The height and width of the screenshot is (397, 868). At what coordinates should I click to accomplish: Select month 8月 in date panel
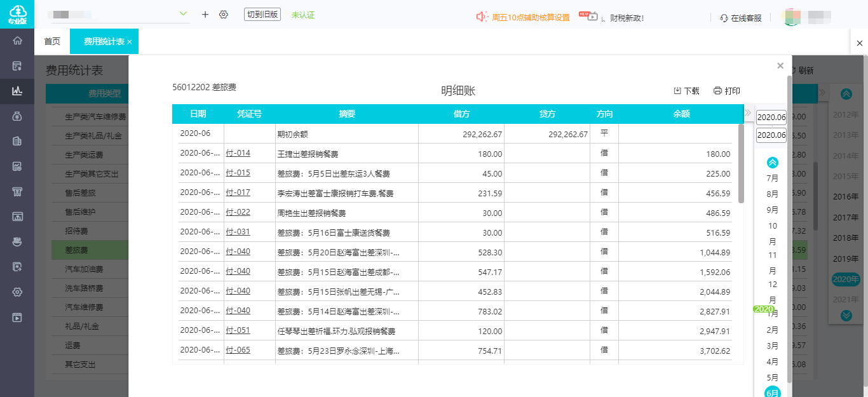click(x=773, y=194)
